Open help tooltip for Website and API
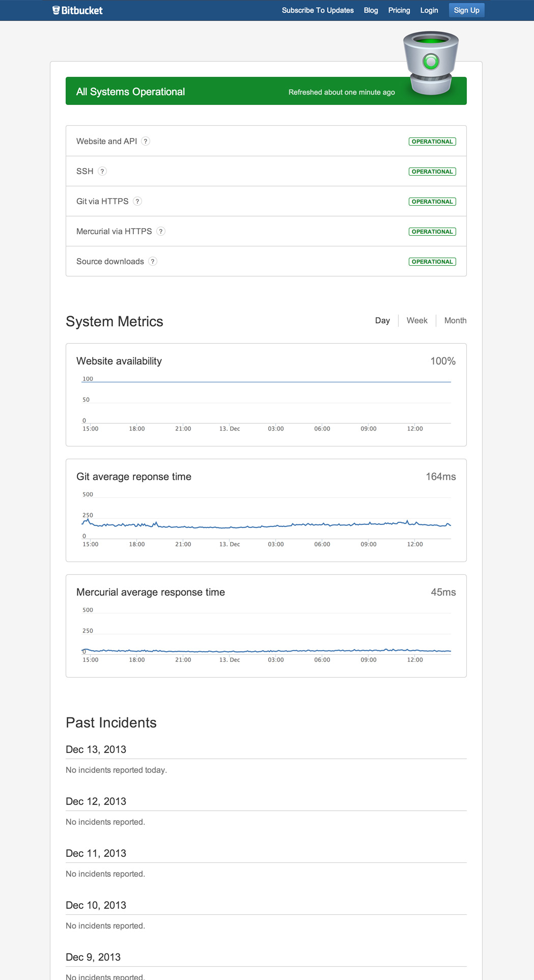This screenshot has width=534, height=980. 146,142
